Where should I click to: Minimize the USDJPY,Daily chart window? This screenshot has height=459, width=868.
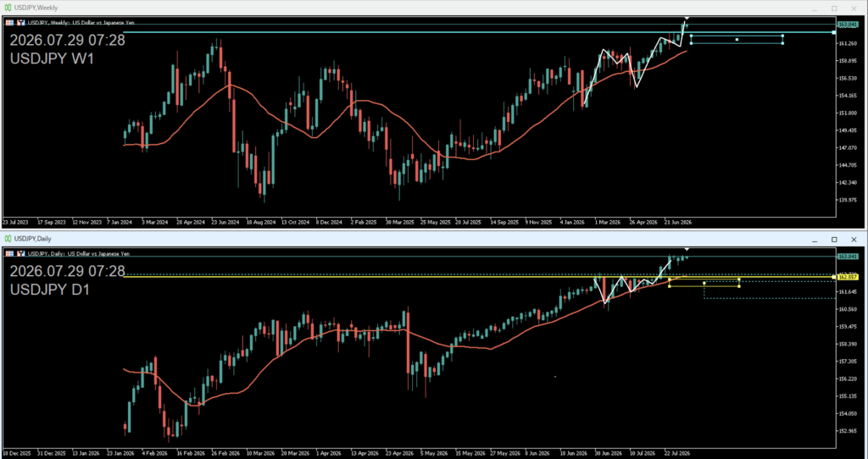click(815, 240)
